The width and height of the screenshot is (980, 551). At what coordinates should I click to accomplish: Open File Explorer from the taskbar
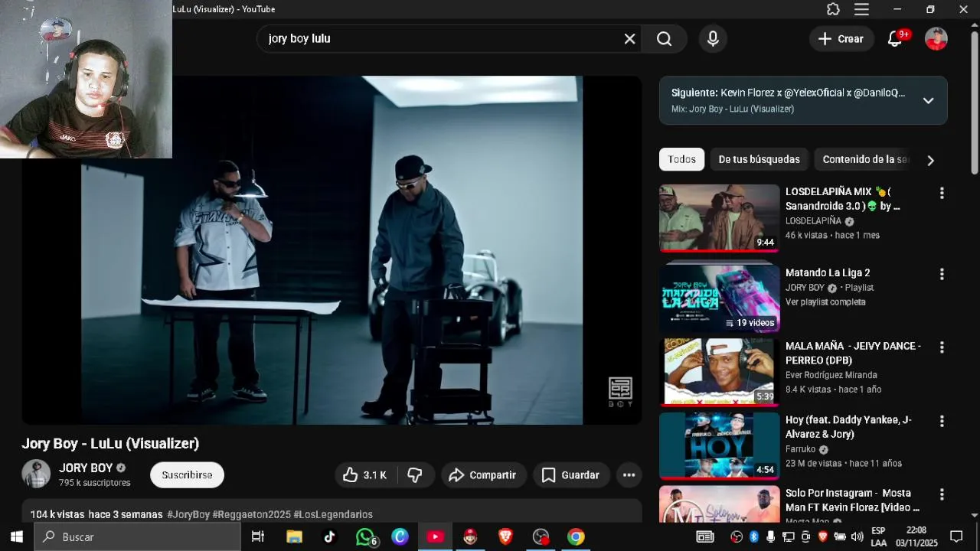point(294,537)
